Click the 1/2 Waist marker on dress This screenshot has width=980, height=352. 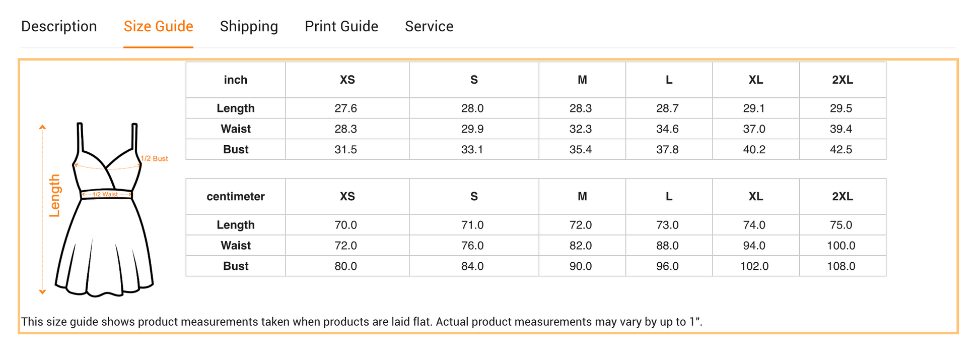pos(106,194)
